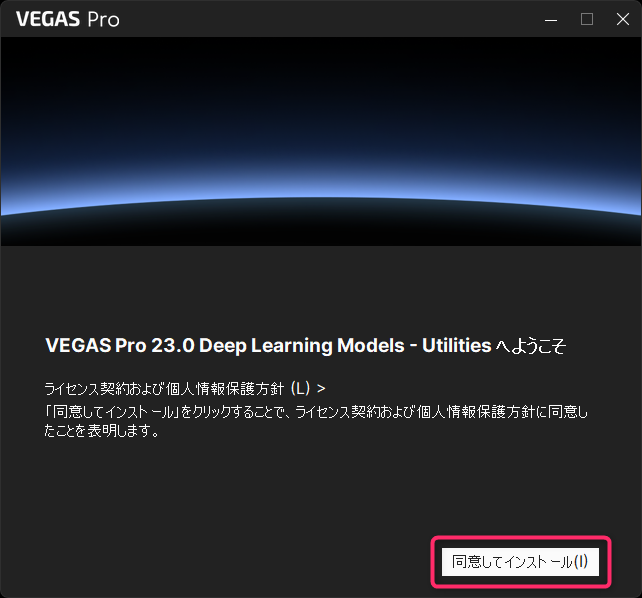Click the へようこそ text ending the heading
This screenshot has height=598, width=642.
tap(531, 346)
